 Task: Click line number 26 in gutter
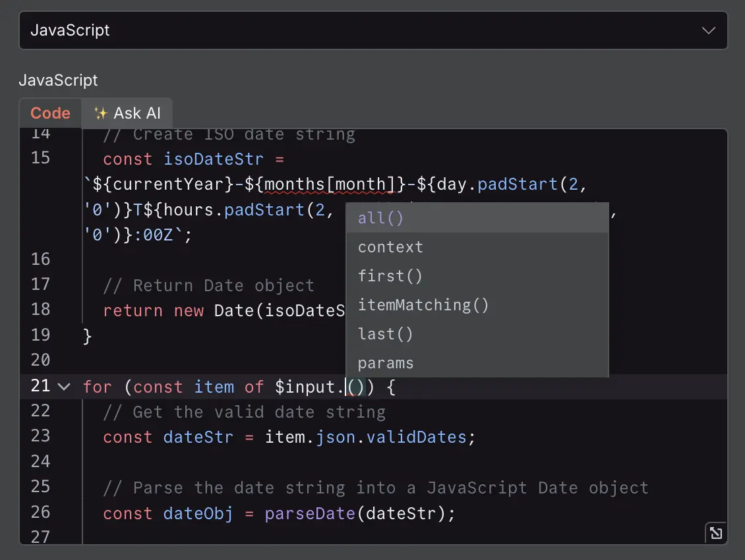point(40,512)
